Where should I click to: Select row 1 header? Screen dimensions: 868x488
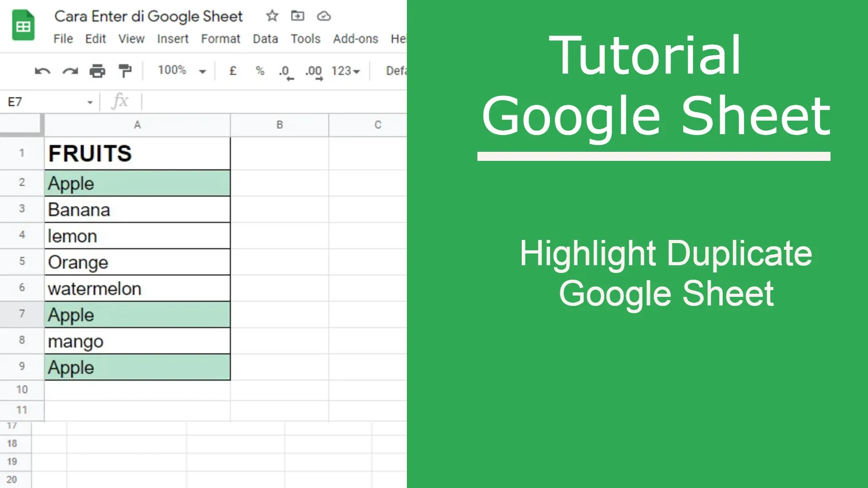(22, 153)
